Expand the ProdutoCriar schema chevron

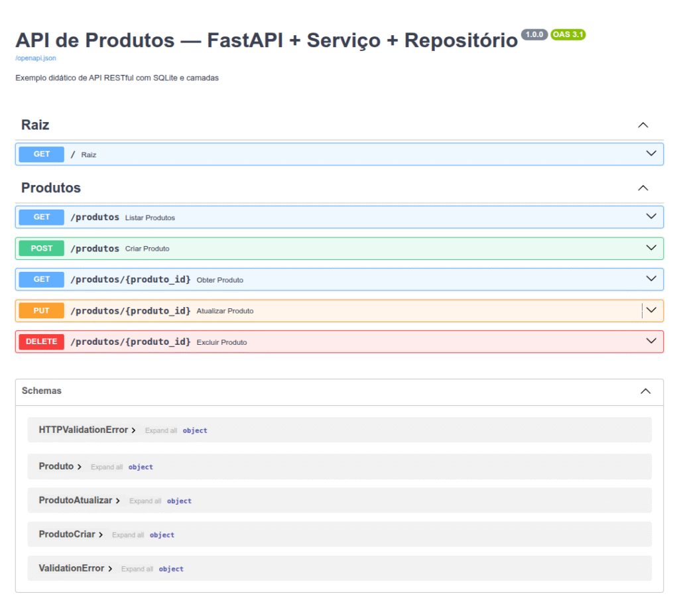(101, 535)
